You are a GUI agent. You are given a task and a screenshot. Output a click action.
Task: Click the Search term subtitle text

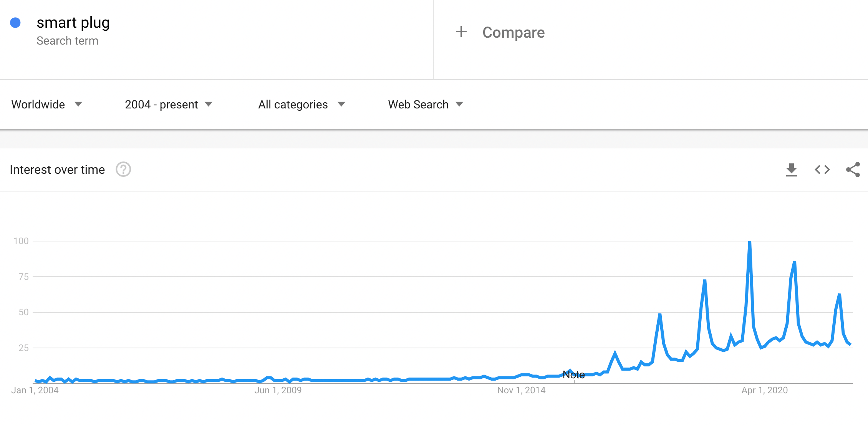tap(68, 41)
